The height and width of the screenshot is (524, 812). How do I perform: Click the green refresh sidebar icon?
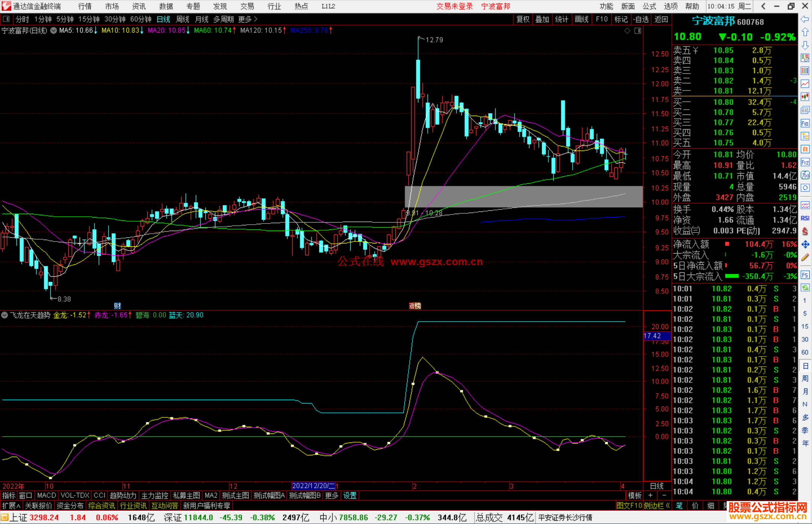(x=805, y=288)
